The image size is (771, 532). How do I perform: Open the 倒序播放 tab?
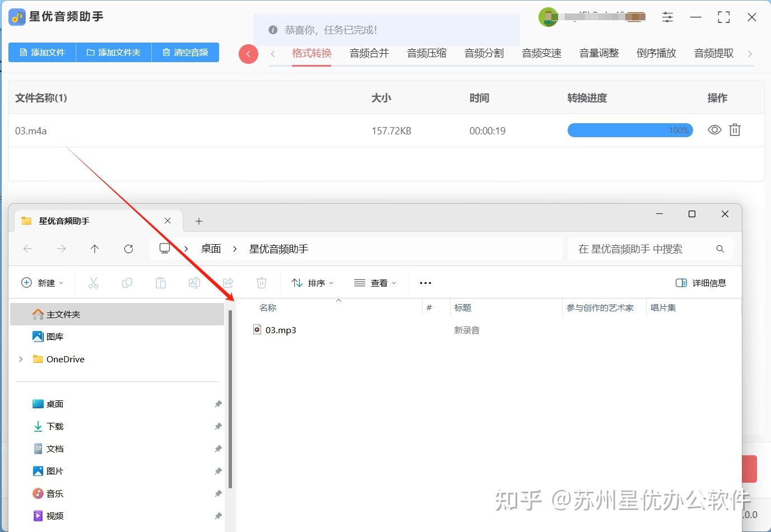pyautogui.click(x=657, y=53)
